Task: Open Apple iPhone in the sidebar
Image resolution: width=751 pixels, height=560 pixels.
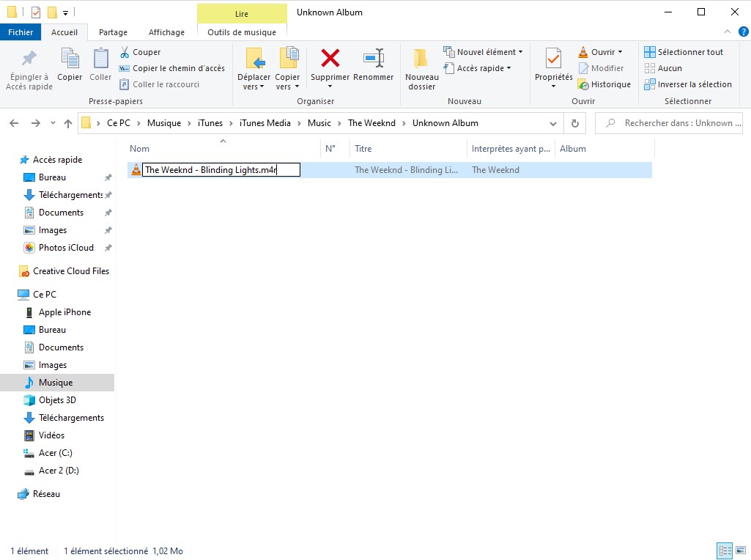Action: tap(64, 312)
